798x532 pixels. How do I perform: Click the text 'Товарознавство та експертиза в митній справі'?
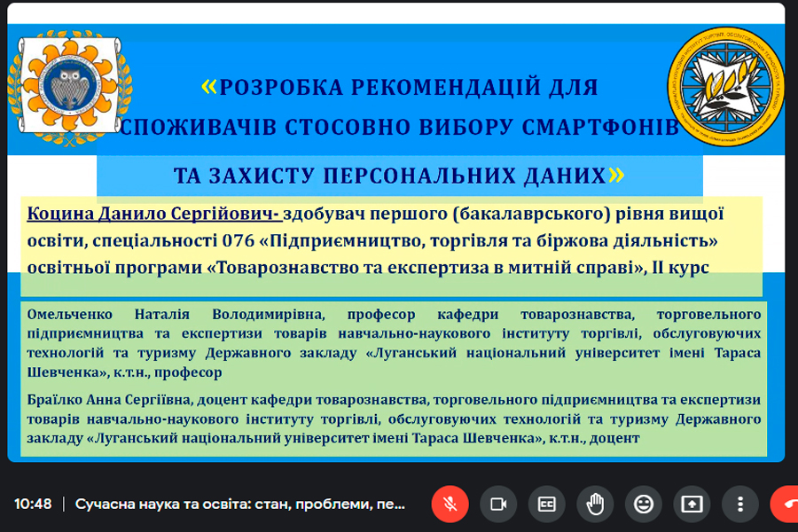tap(424, 267)
